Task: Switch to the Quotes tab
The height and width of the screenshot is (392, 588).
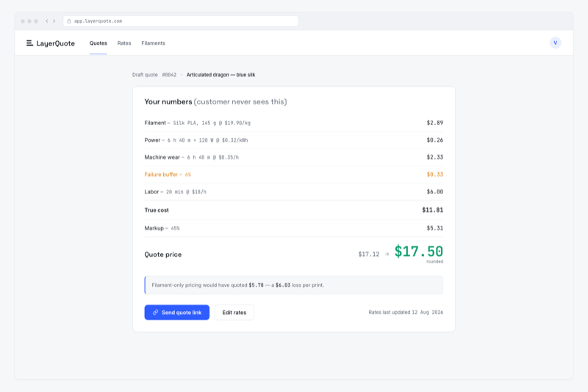Action: 98,43
